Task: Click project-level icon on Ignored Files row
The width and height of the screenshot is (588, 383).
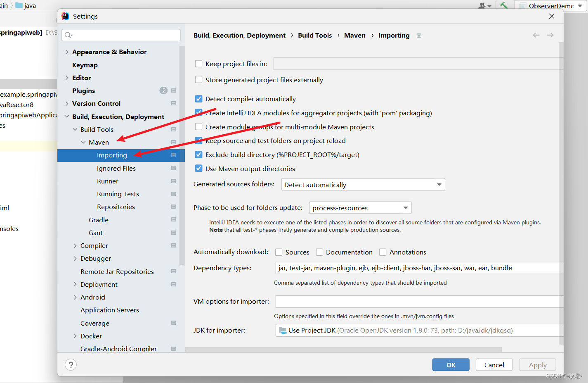Action: [173, 168]
